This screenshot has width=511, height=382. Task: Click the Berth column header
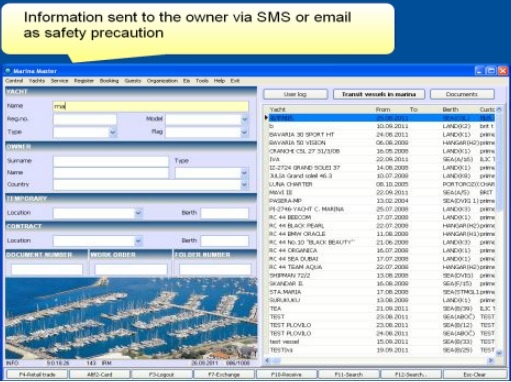click(450, 109)
